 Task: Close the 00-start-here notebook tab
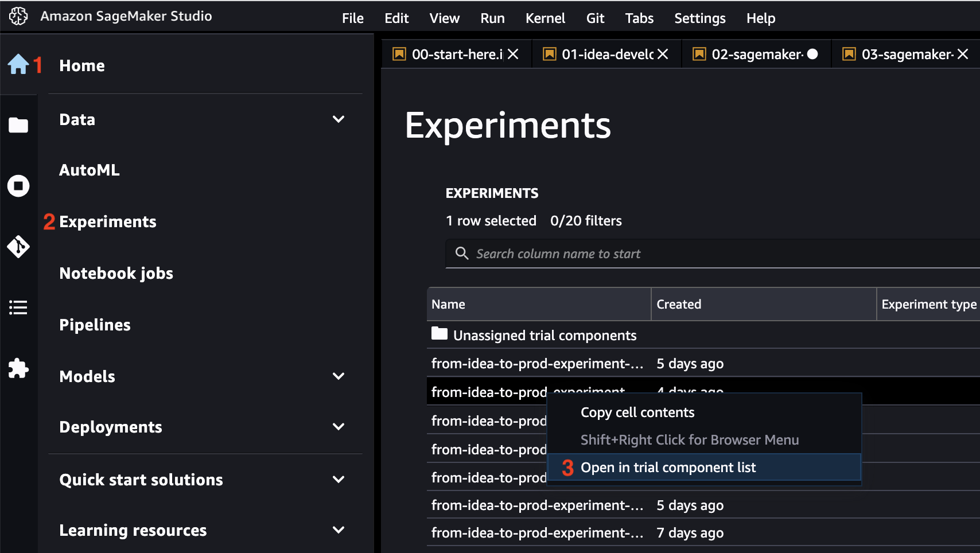pos(513,54)
